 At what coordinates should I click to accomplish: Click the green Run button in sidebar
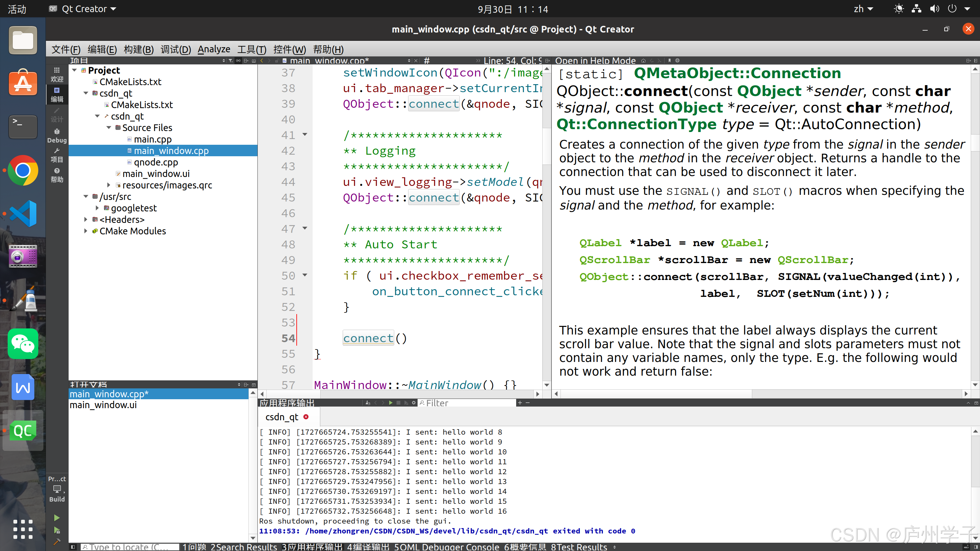57,518
